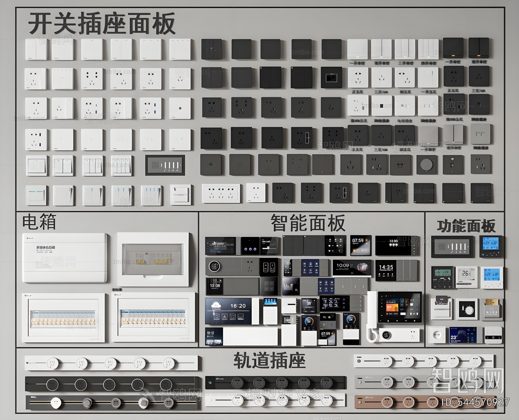Toggle the white horizontal triple socket panel

pos(221,193)
